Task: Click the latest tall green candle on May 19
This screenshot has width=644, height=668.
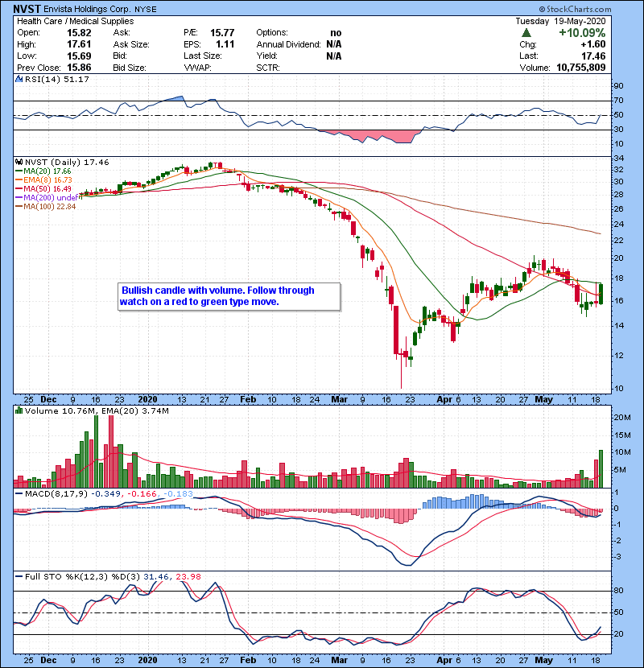Action: (x=601, y=294)
